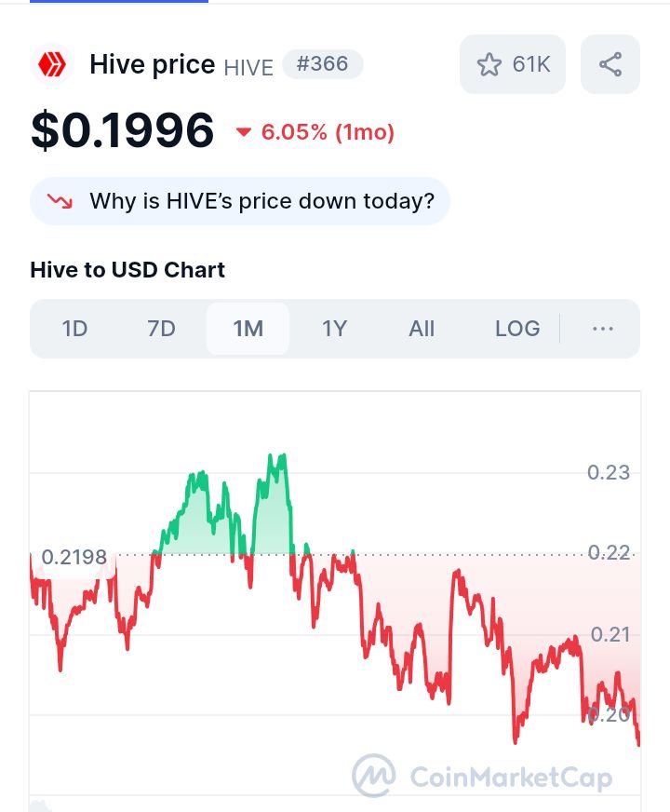Show the All time chart range
Viewport: 670px width, 812px height.
click(x=422, y=329)
